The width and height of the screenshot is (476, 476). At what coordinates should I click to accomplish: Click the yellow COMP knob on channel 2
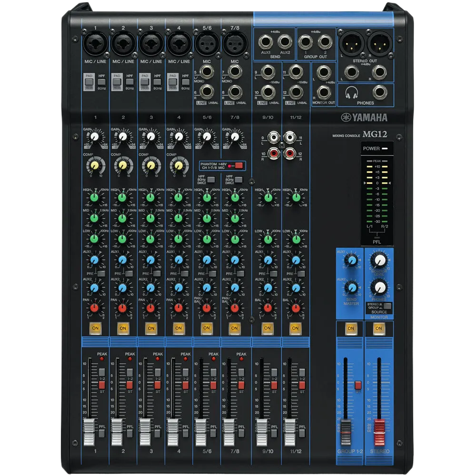coord(123,165)
